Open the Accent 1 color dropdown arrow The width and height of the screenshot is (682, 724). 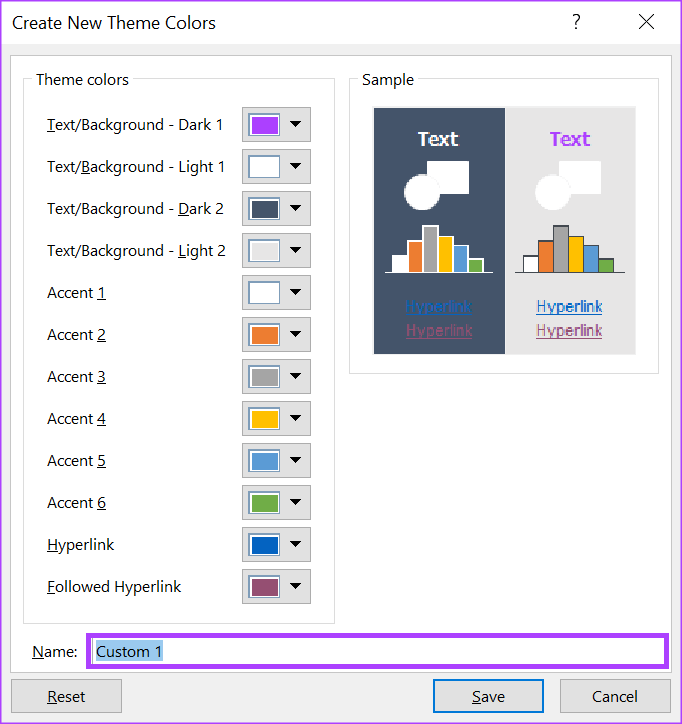click(295, 293)
